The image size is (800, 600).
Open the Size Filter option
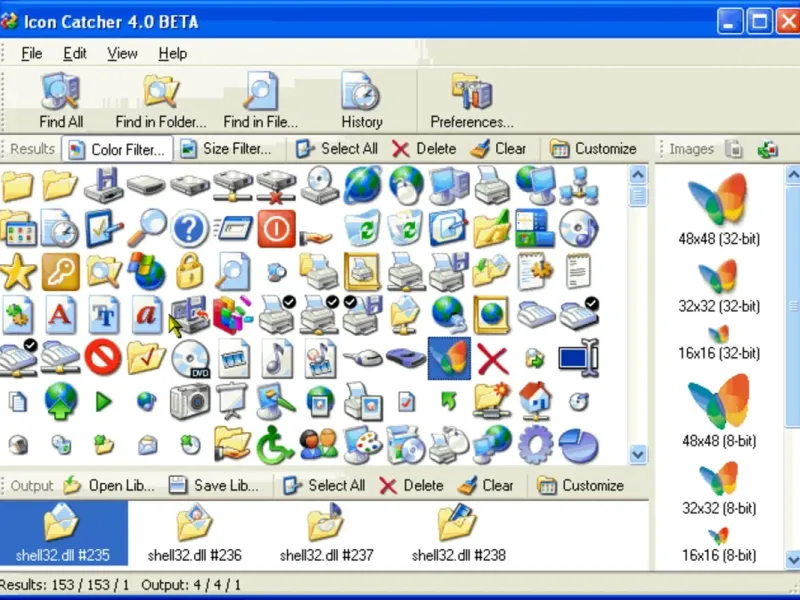click(x=226, y=149)
